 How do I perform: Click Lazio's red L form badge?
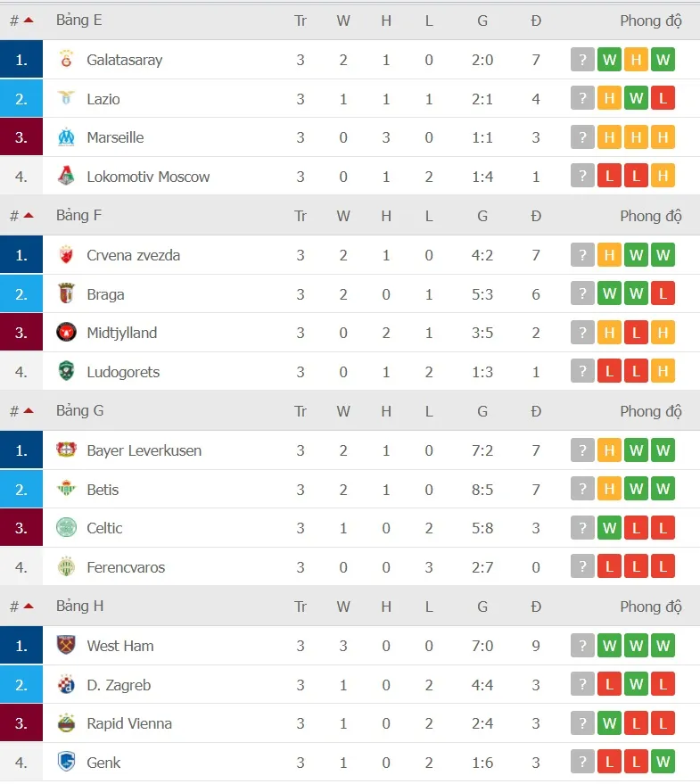tap(663, 99)
